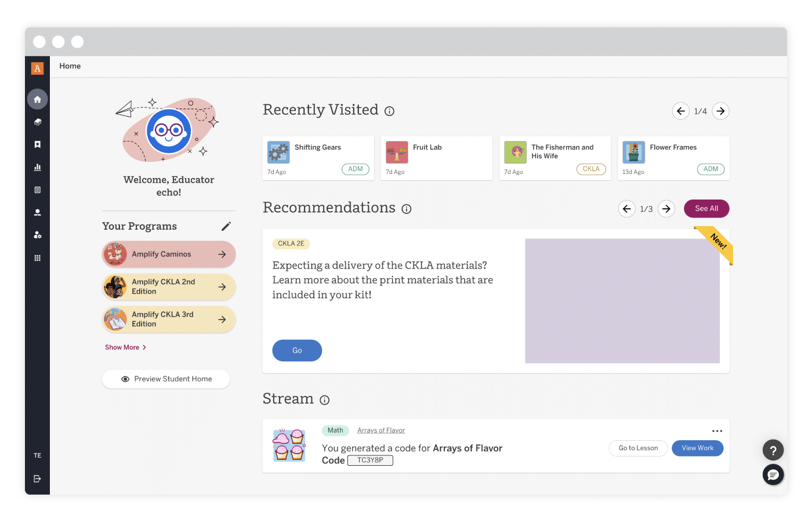
Task: Go to next page of Recently Visited
Action: [x=720, y=111]
